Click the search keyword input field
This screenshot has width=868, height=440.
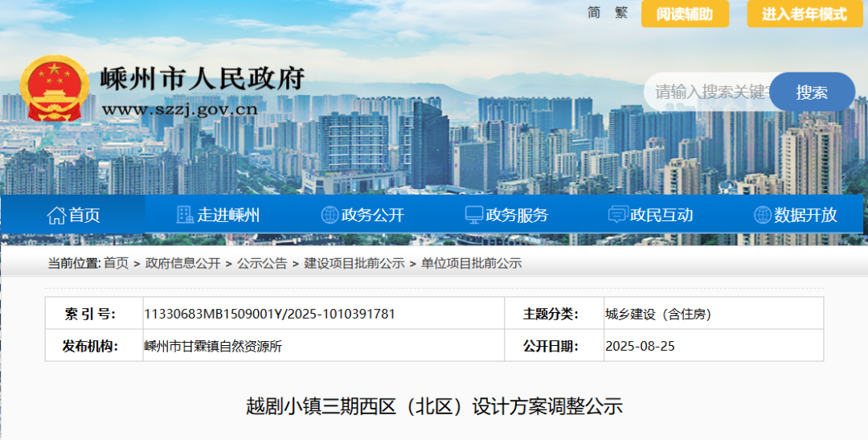pos(707,92)
